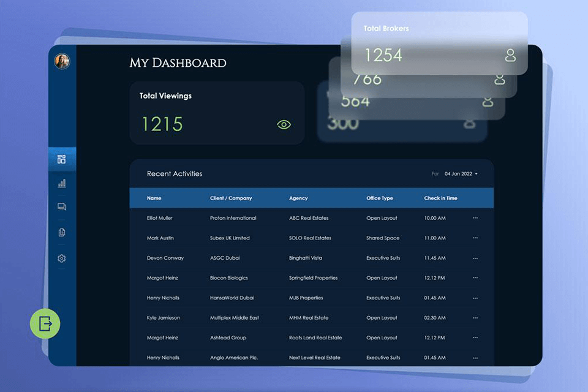The image size is (588, 392).
Task: Open more options for Kyle Jamieson row
Action: (x=475, y=318)
